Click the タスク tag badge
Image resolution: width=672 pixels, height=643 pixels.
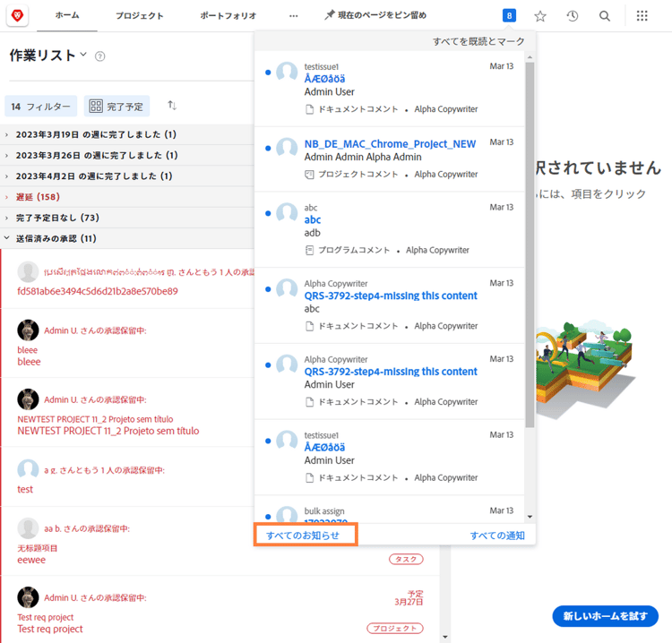pos(406,559)
